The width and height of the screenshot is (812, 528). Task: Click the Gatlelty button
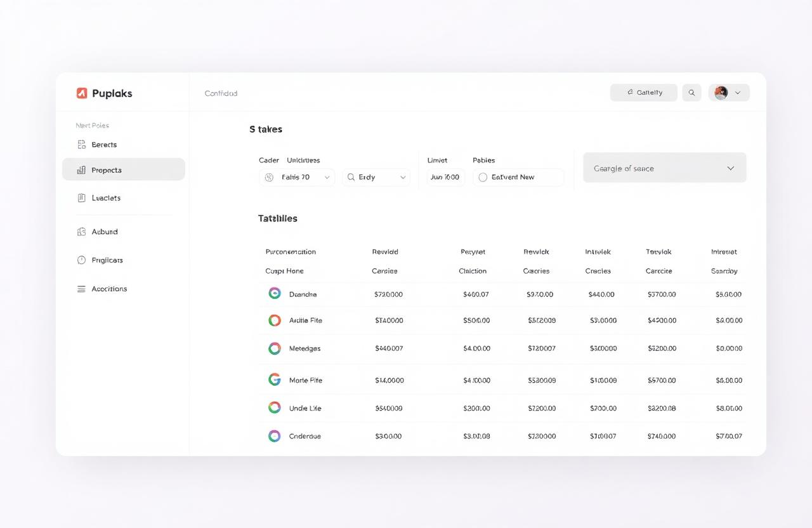click(644, 93)
